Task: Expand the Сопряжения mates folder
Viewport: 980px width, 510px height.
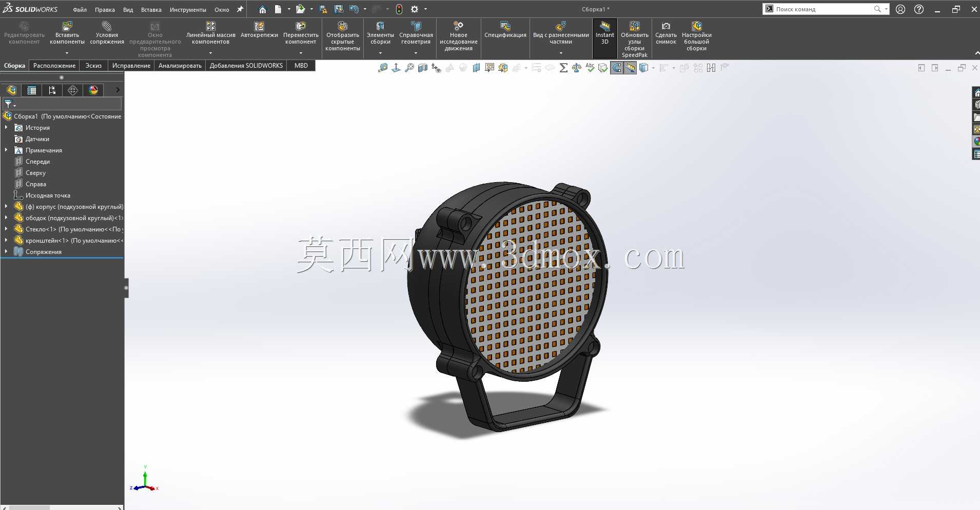Action: point(6,251)
